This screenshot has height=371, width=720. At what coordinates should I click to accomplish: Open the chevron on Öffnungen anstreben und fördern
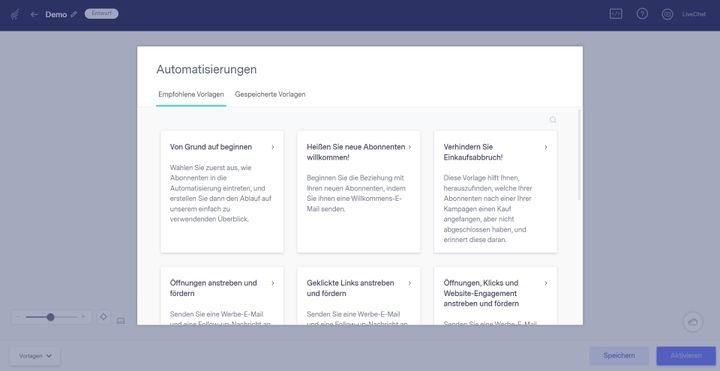273,283
